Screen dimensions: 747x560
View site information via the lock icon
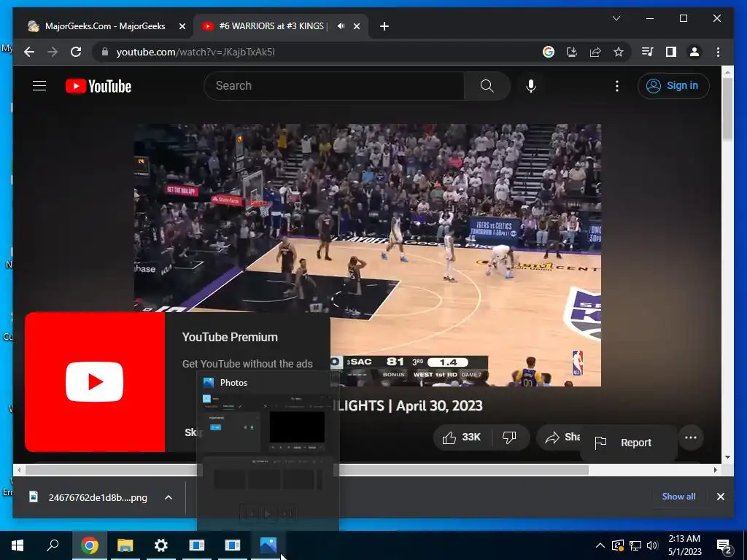point(105,52)
